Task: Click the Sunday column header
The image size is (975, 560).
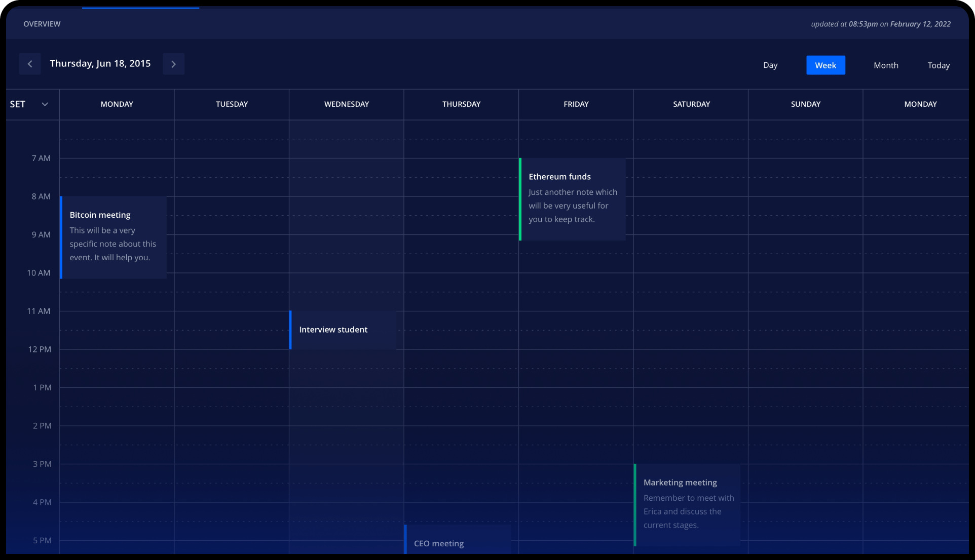Action: point(805,104)
